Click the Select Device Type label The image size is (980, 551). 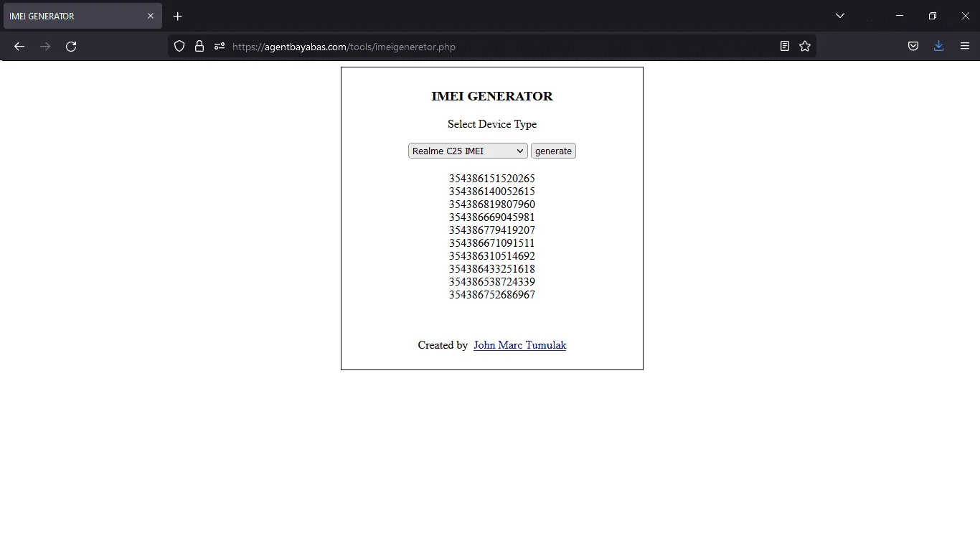point(492,124)
